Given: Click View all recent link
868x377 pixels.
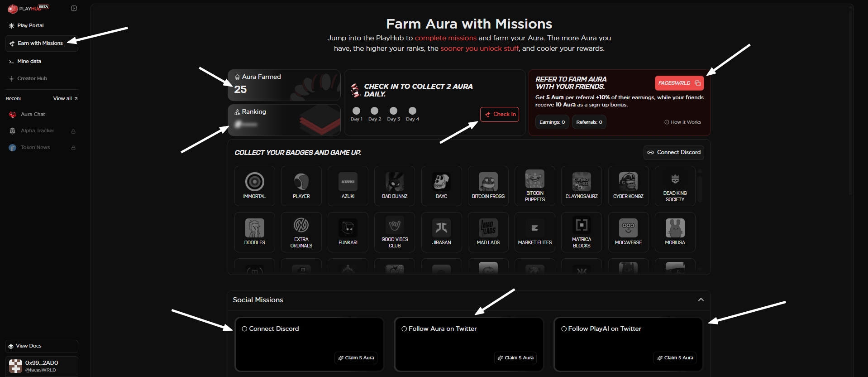Looking at the screenshot, I should pyautogui.click(x=65, y=98).
